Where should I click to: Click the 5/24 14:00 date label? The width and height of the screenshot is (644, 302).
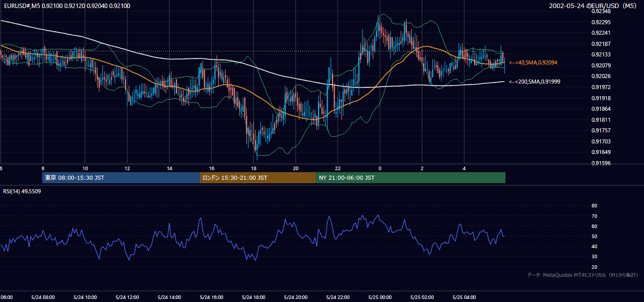pos(169,297)
